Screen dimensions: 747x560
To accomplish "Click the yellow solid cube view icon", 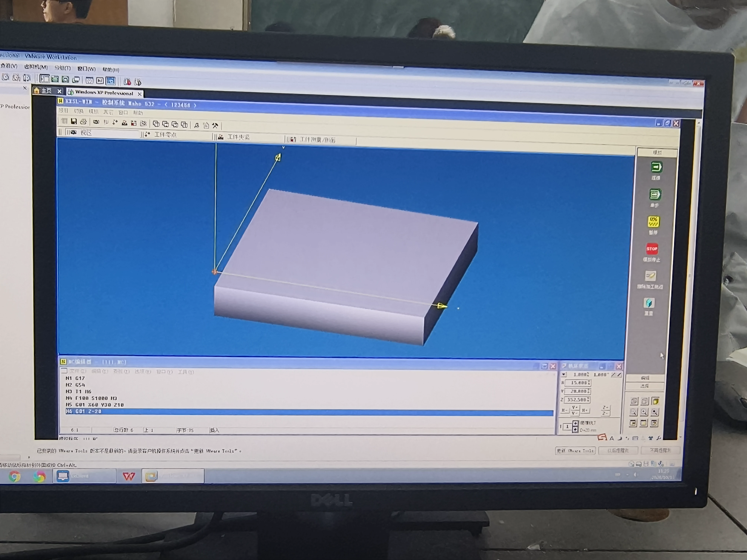I will 655,401.
